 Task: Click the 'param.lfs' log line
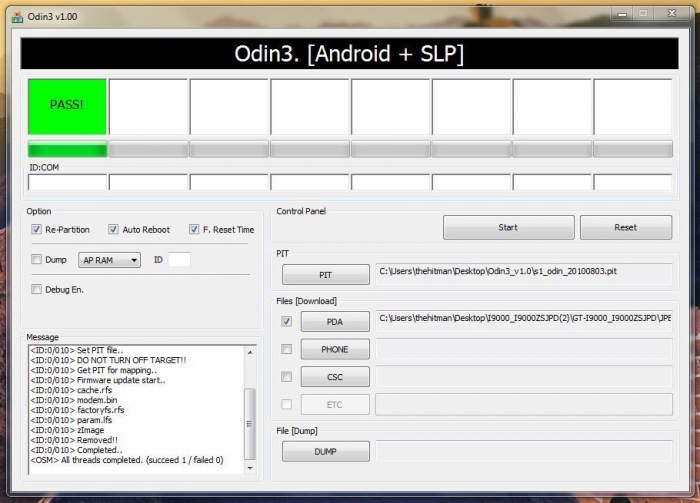[x=71, y=420]
